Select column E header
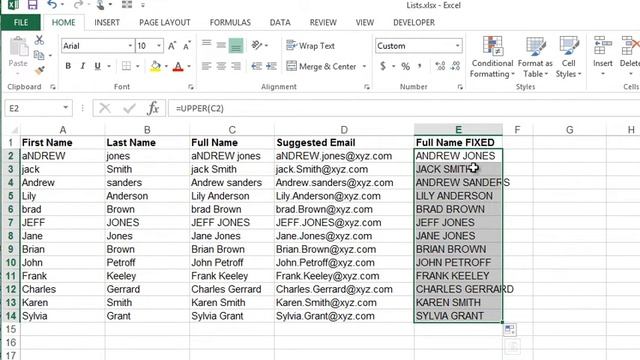 (458, 130)
